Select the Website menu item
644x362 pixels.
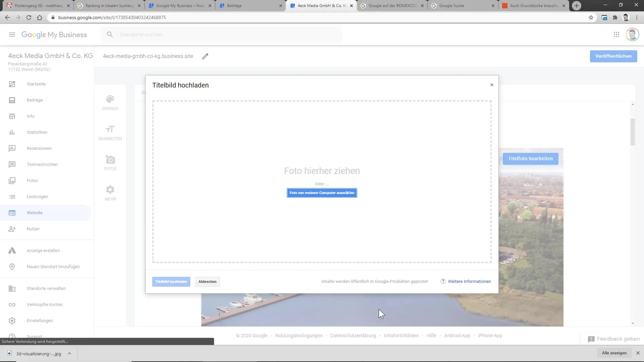tap(46, 213)
